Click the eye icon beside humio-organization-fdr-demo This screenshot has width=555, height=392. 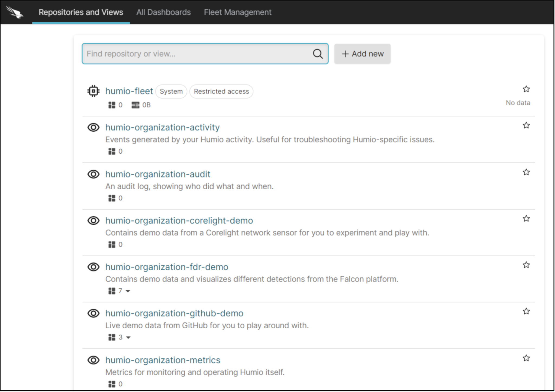pyautogui.click(x=93, y=267)
